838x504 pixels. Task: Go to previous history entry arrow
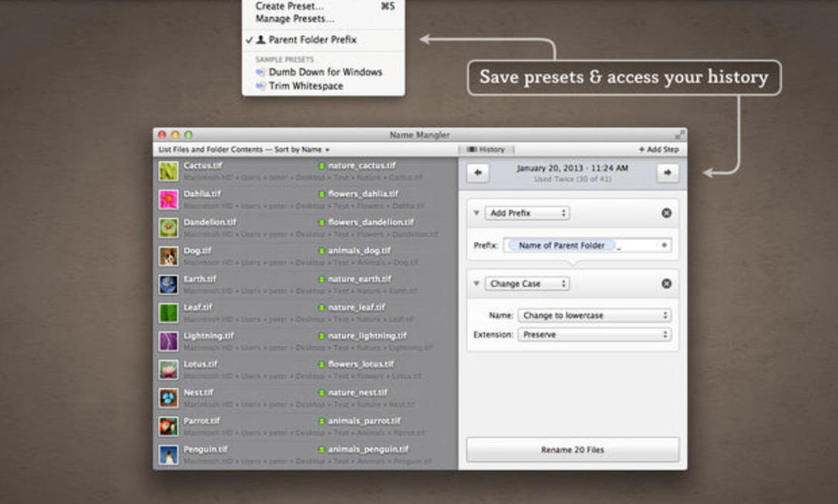[478, 173]
